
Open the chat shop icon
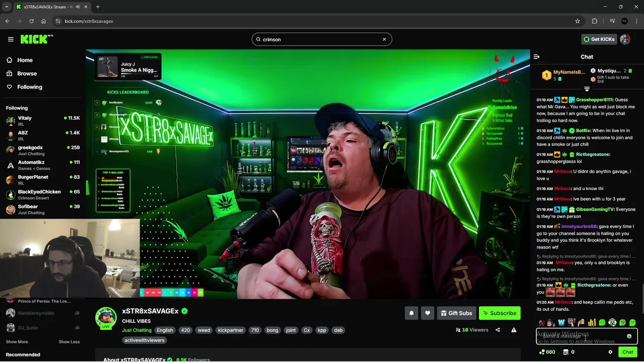pos(566,352)
